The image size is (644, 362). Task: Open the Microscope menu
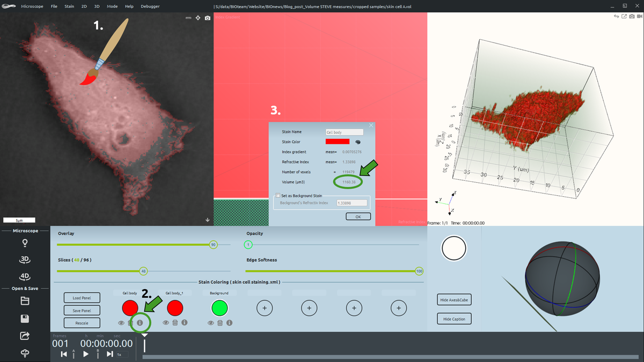pos(32,6)
